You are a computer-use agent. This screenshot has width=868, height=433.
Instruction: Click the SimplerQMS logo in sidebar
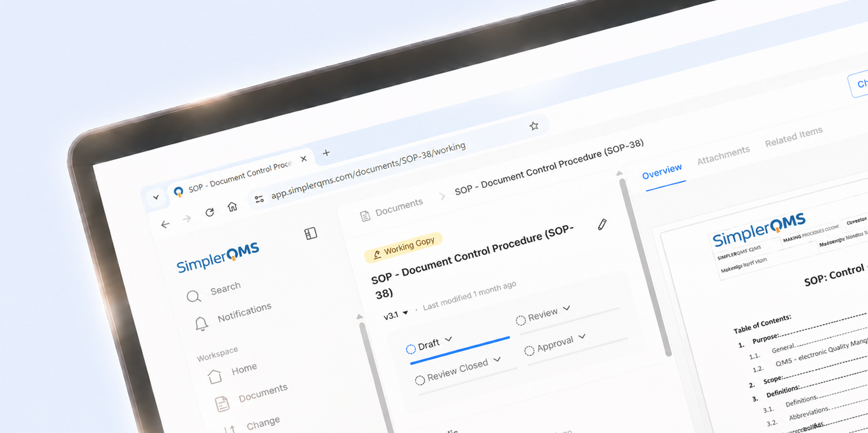coord(218,257)
